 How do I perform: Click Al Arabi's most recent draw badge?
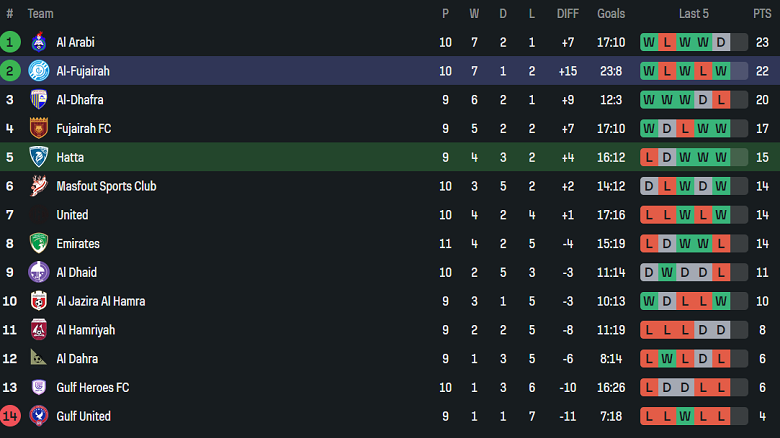(720, 42)
